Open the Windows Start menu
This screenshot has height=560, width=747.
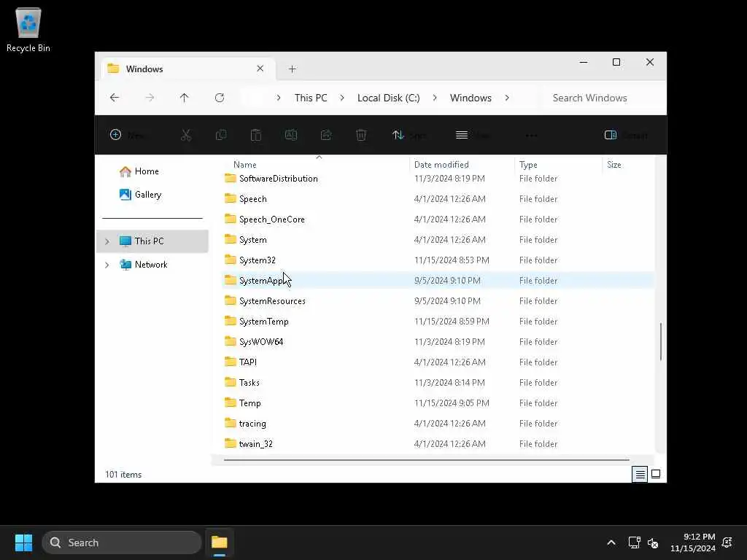click(24, 542)
